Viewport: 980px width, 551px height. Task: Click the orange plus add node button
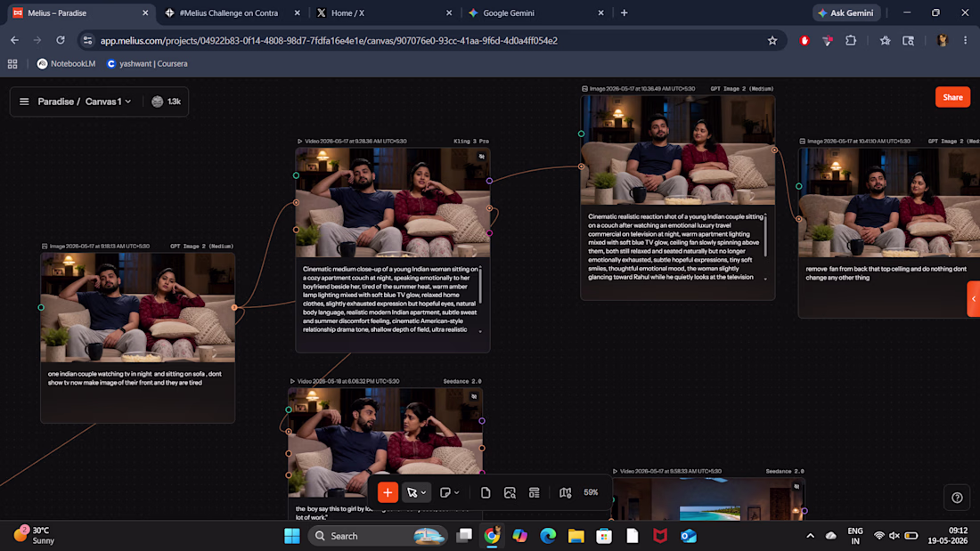388,492
